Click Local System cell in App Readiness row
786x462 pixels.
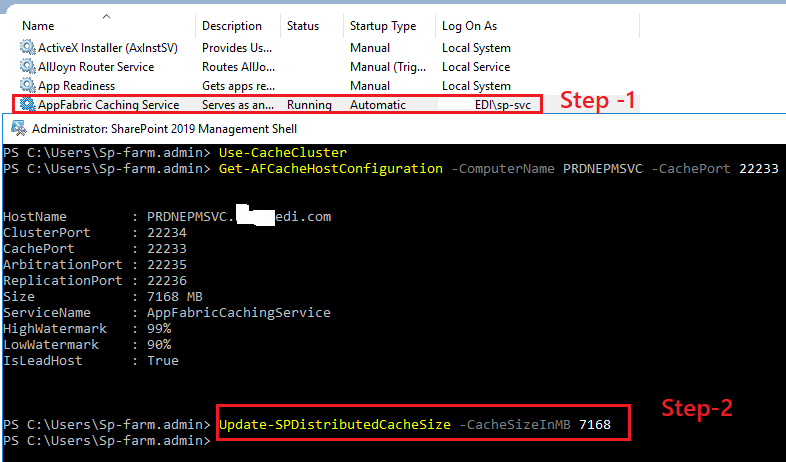(x=476, y=86)
